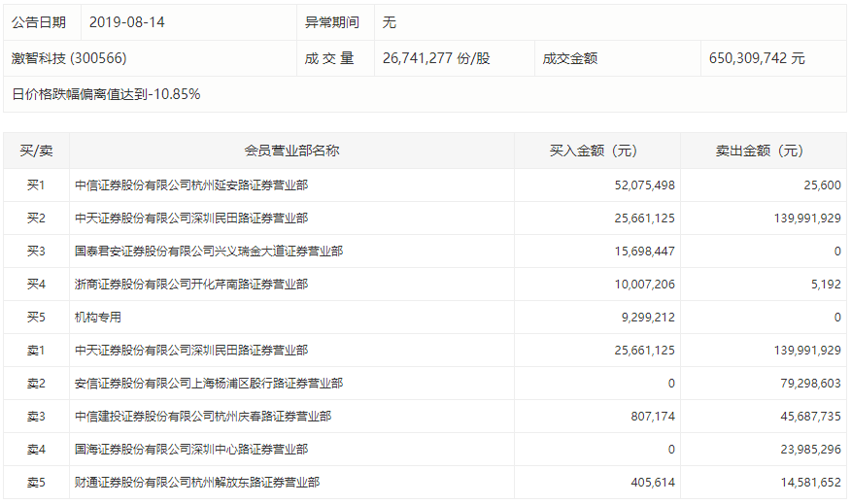Select the 买2 row label
Image resolution: width=851 pixels, height=504 pixels.
(x=36, y=218)
